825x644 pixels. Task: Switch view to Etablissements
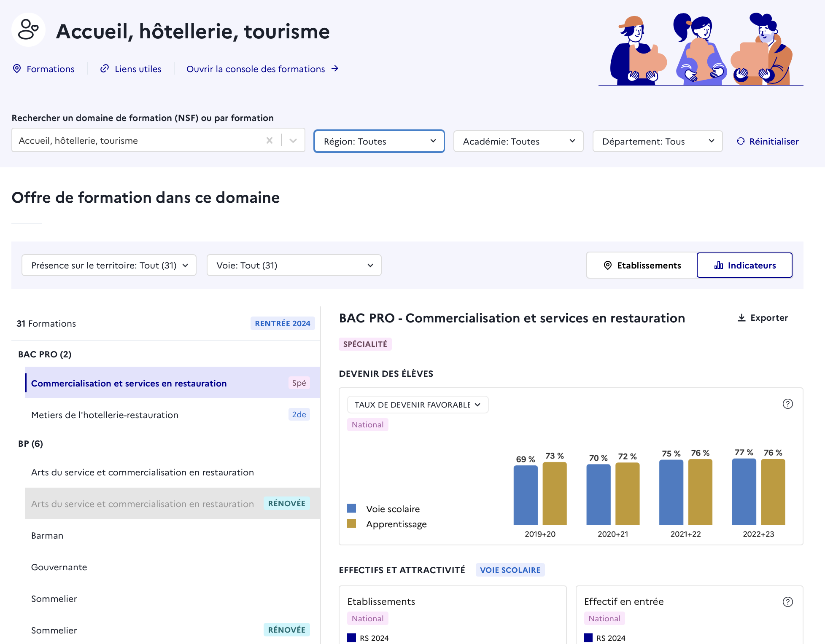pyautogui.click(x=642, y=266)
